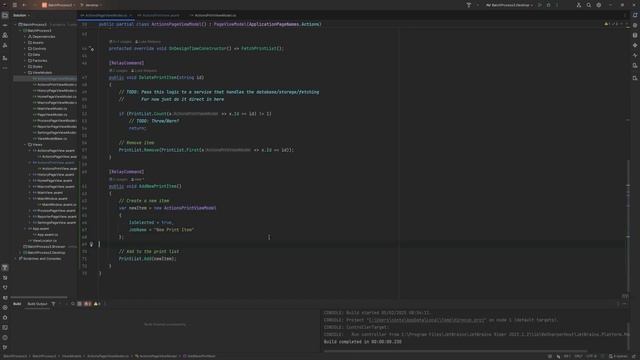Open the main hamburger menu

click(x=15, y=5)
